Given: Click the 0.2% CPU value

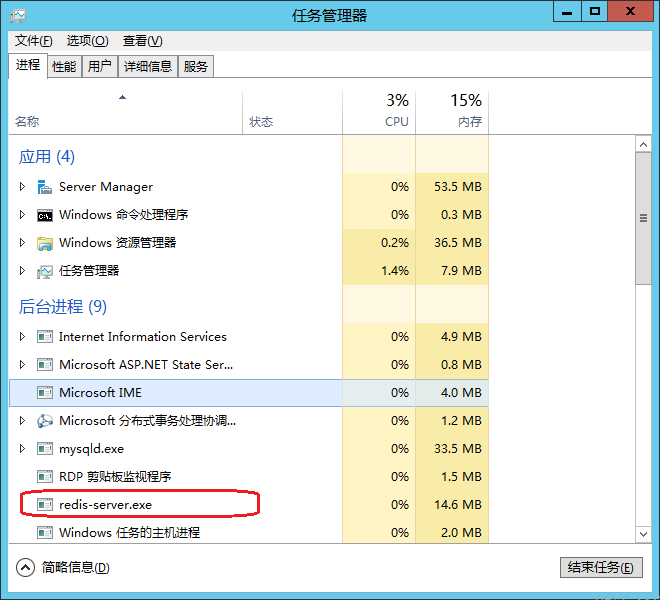Looking at the screenshot, I should pyautogui.click(x=395, y=243).
